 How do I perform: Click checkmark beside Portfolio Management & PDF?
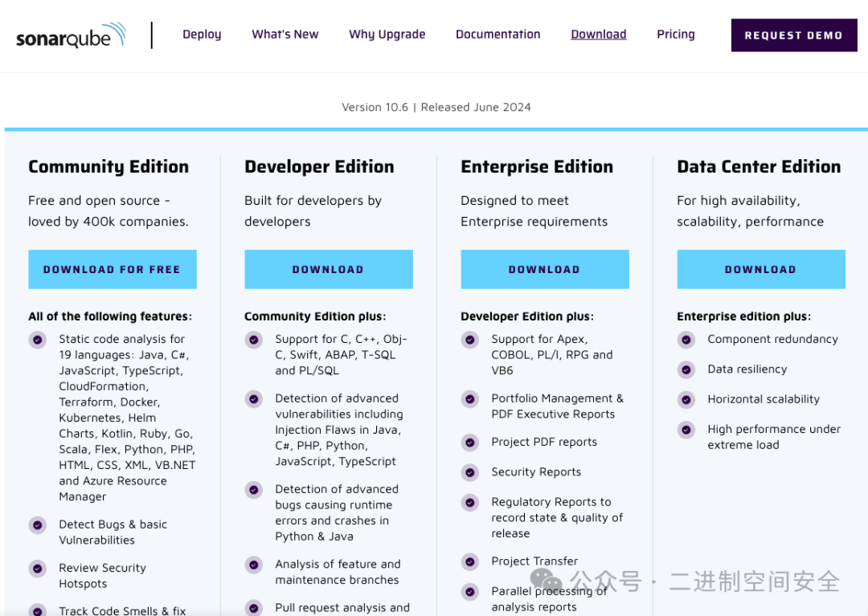pyautogui.click(x=470, y=398)
